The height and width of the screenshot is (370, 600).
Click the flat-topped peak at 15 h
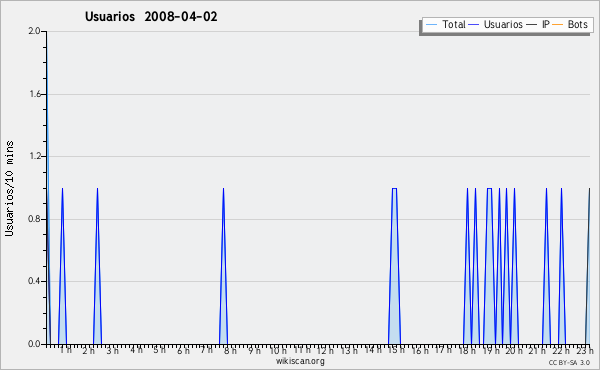click(x=395, y=188)
